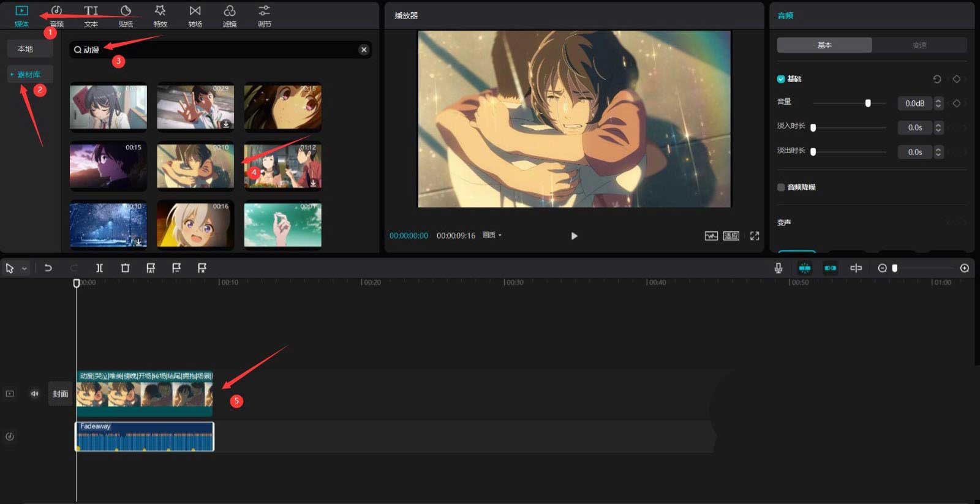
Task: Zoom out the timeline
Action: click(x=882, y=268)
